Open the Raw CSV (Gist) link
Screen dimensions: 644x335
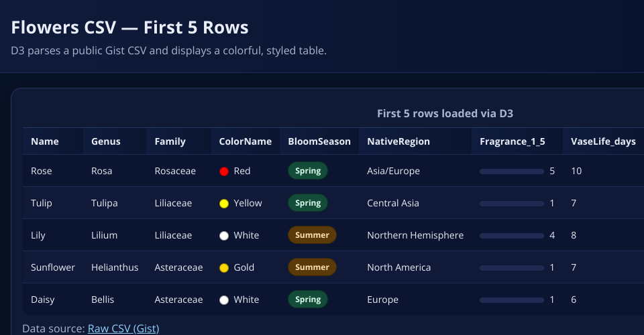coord(123,328)
